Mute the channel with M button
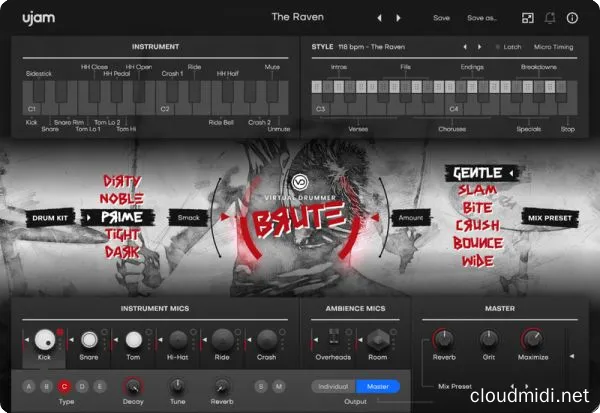This screenshot has width=600, height=413. point(279,387)
